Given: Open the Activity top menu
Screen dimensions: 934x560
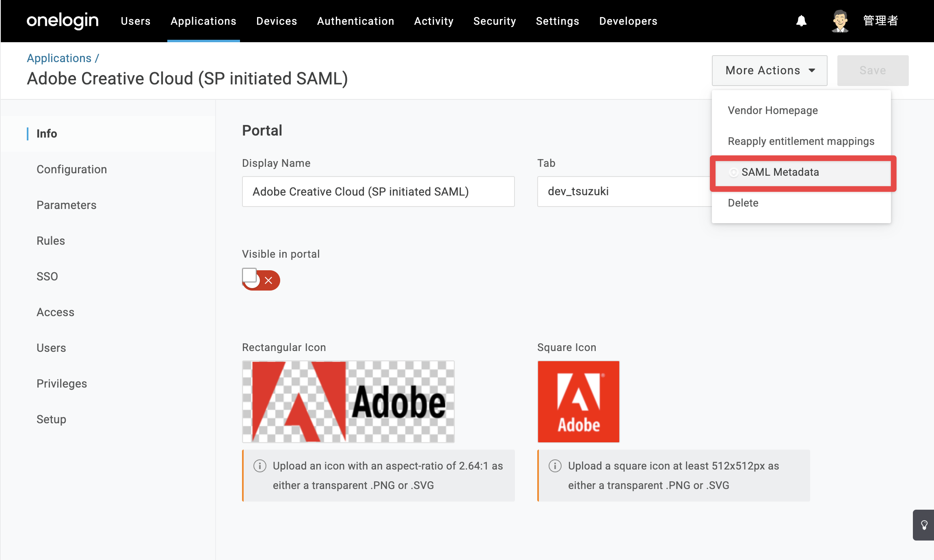Looking at the screenshot, I should [434, 21].
